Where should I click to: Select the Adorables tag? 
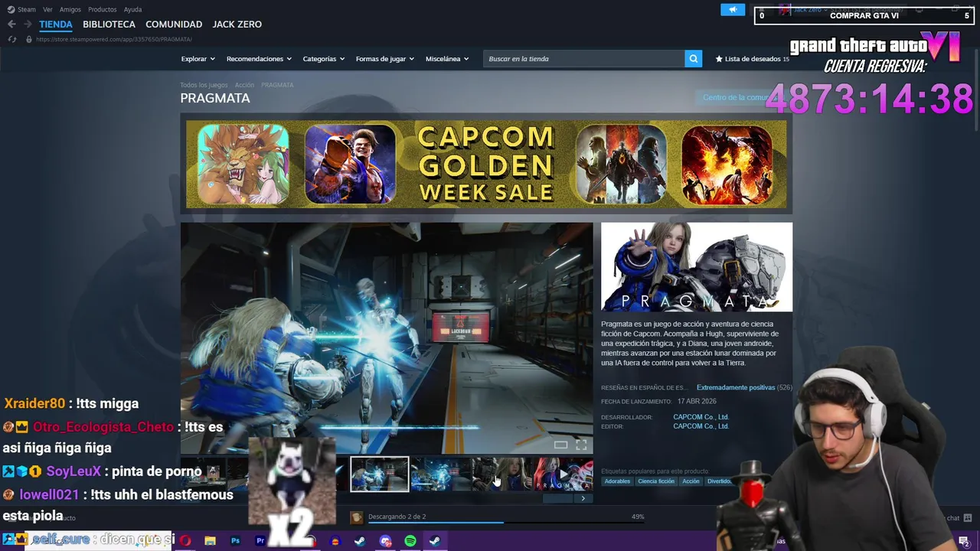pyautogui.click(x=617, y=481)
